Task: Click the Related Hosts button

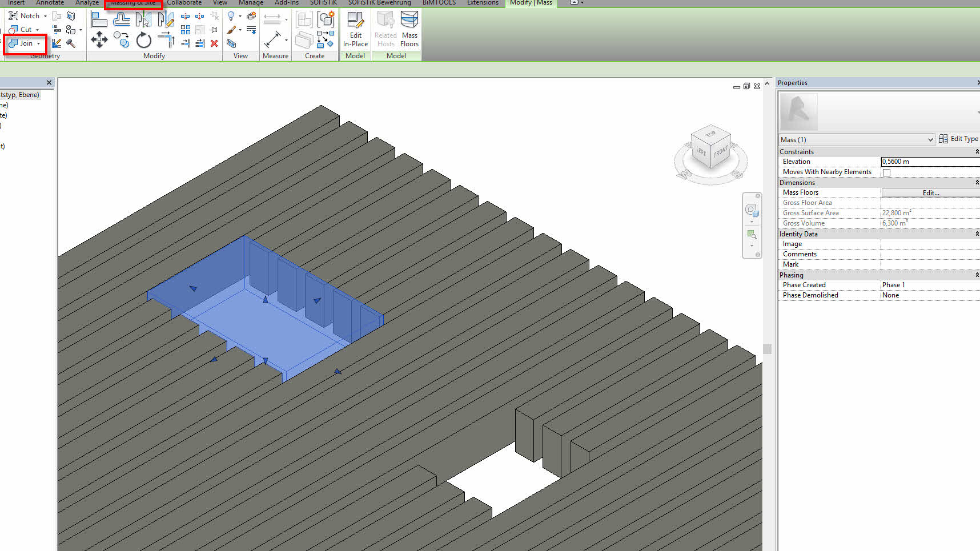Action: point(385,30)
